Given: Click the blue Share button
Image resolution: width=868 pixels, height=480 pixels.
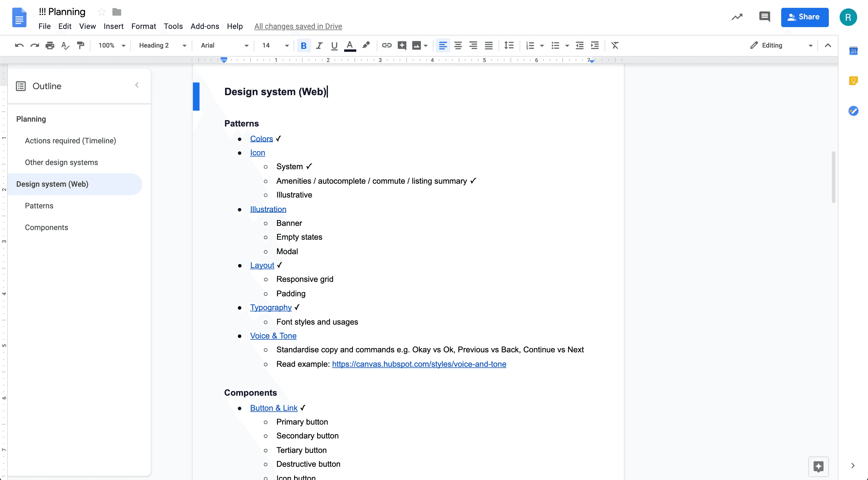Looking at the screenshot, I should click(x=804, y=17).
